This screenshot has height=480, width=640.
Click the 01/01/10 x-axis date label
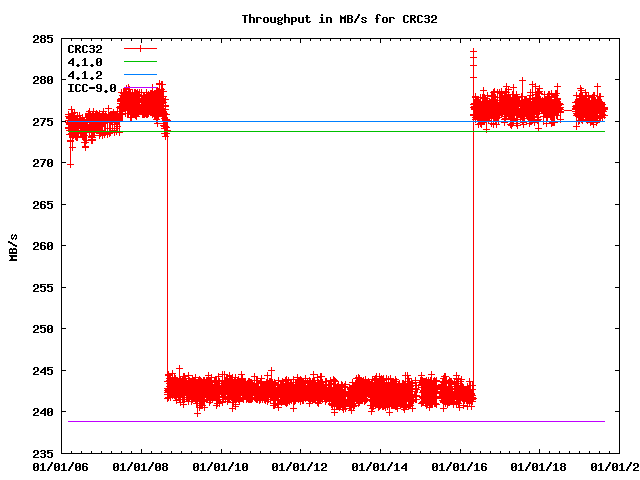pyautogui.click(x=220, y=466)
